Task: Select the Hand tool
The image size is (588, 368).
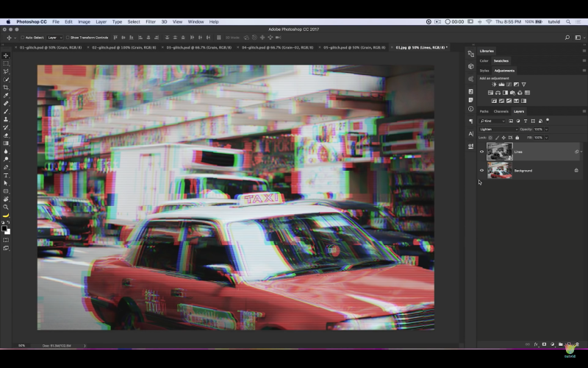Action: (6, 199)
